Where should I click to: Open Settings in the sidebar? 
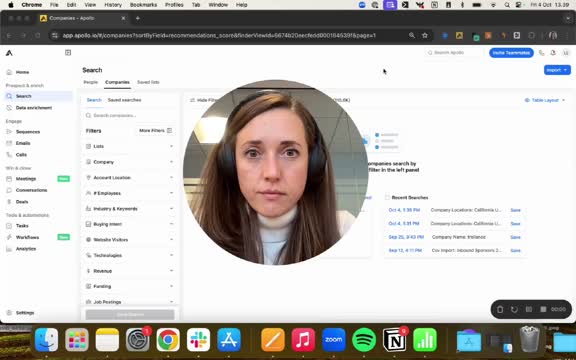pos(25,313)
